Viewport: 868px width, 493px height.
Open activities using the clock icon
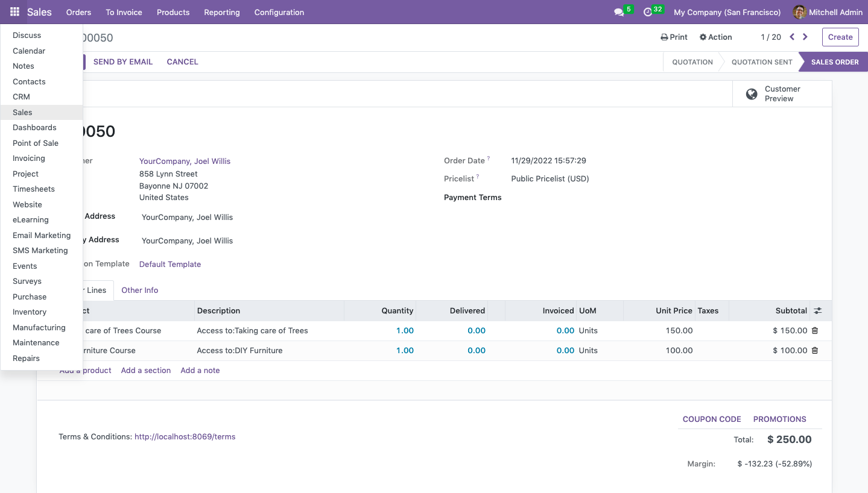coord(649,11)
